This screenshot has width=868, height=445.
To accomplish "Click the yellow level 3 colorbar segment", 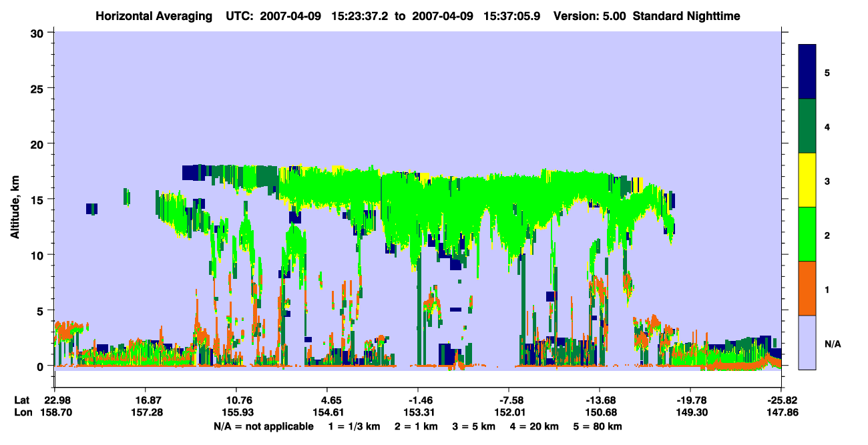I will (x=807, y=180).
